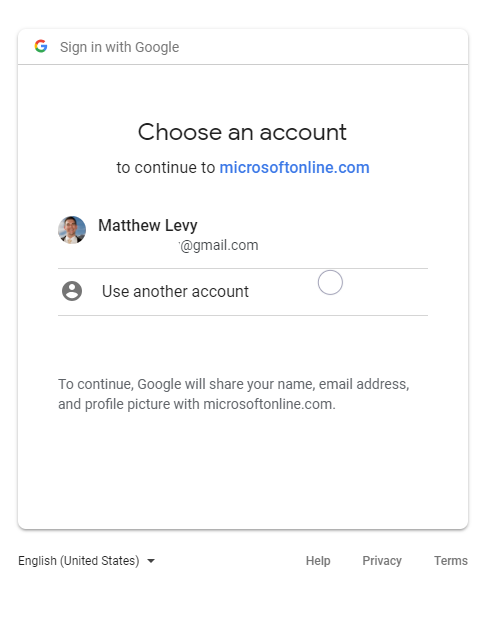Click the 'to continue to' text
Viewport: 495px width, 618px height.
(166, 168)
